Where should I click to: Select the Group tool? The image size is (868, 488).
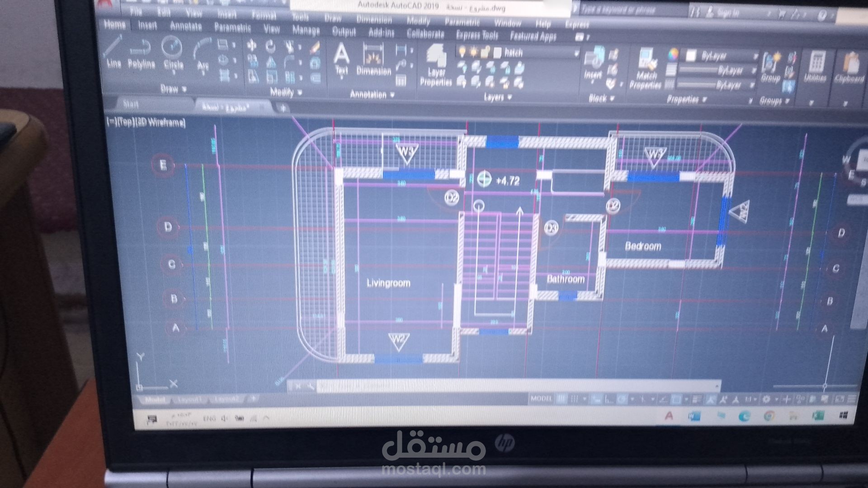770,67
